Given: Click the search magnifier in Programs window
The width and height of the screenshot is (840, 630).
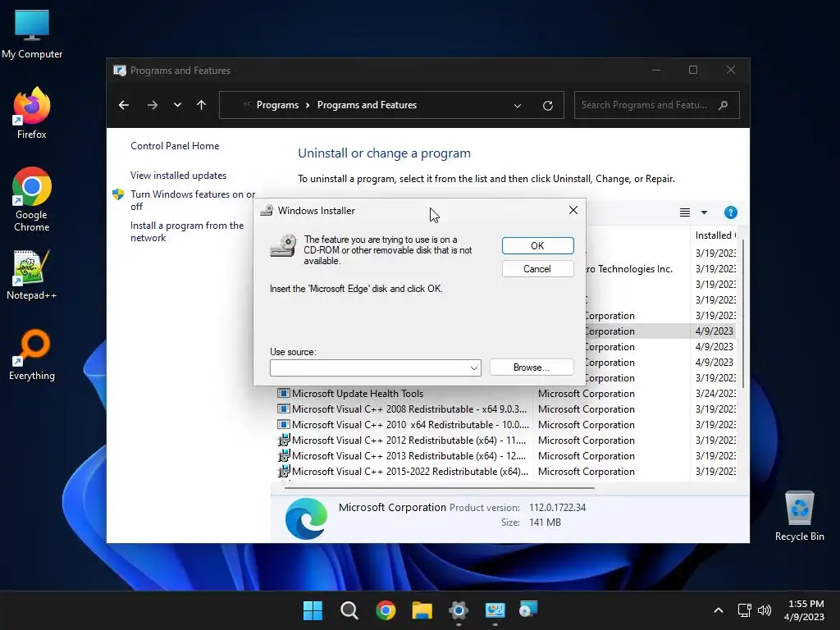Looking at the screenshot, I should (724, 105).
